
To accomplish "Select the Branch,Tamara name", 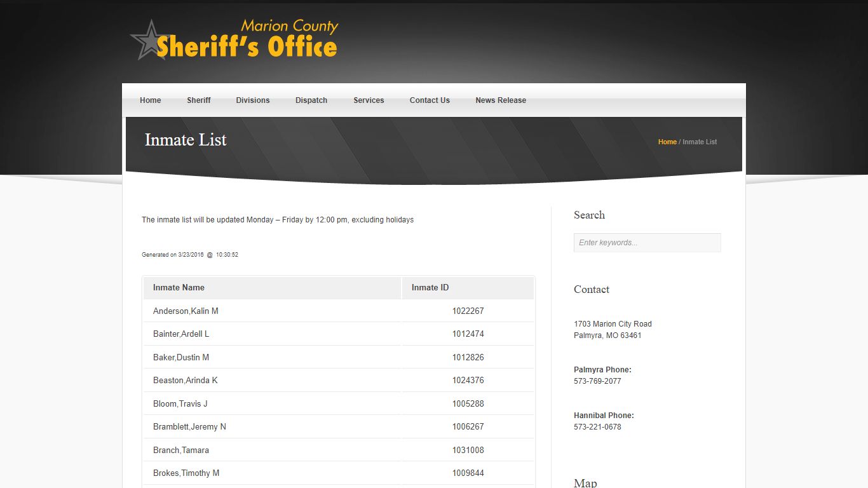I will click(x=181, y=450).
